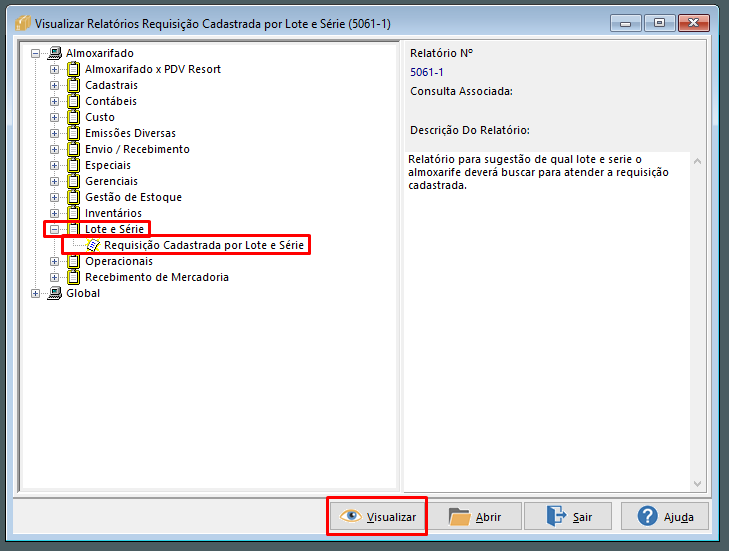The height and width of the screenshot is (551, 729).
Task: Click the Lote e Série clipboard icon
Action: (73, 229)
